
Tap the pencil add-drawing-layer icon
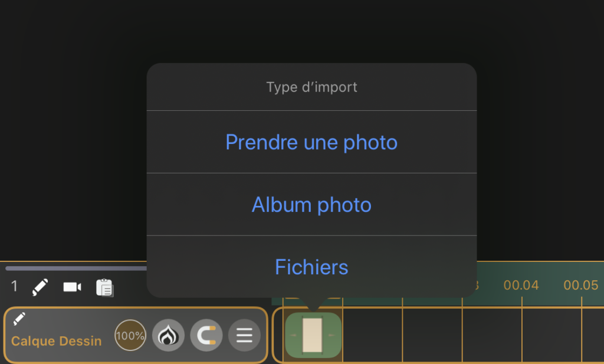point(40,287)
